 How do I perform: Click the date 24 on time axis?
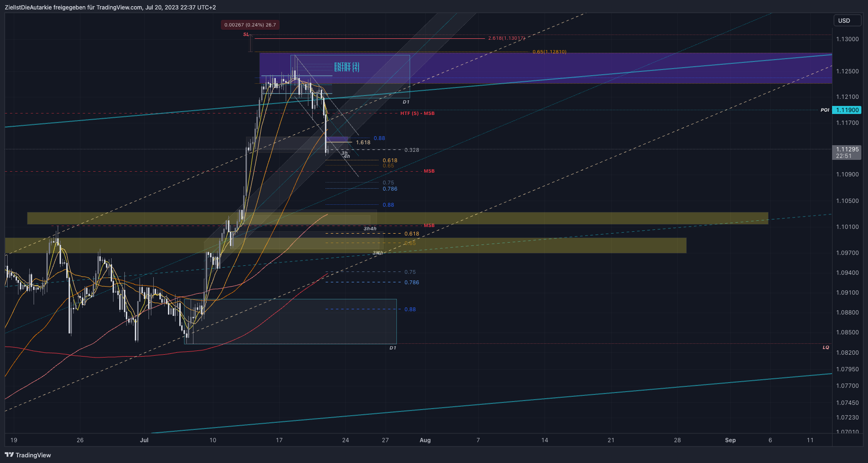click(x=346, y=440)
